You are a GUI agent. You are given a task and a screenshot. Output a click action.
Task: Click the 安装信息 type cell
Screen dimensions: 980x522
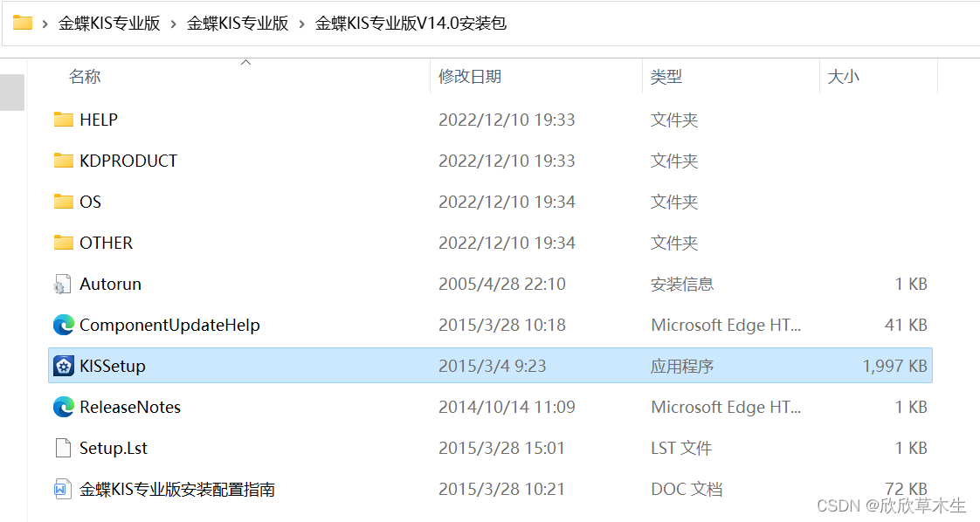pyautogui.click(x=682, y=285)
